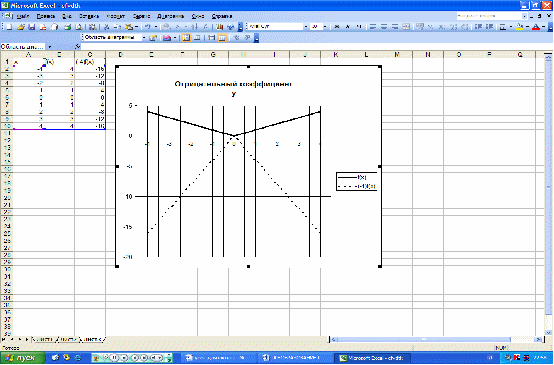The width and height of the screenshot is (554, 365).
Task: Click the Print icon in the toolbar
Action: click(x=67, y=27)
